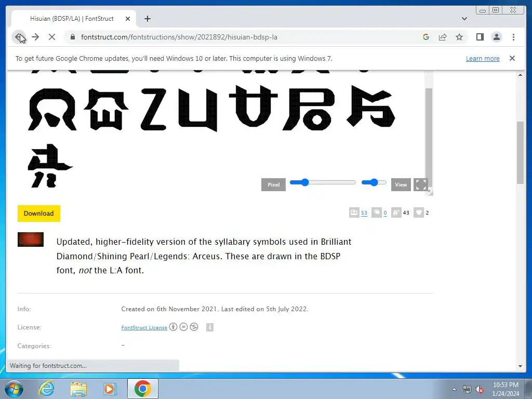This screenshot has width=532, height=399.
Task: Bookmark this page with the star icon
Action: click(x=459, y=37)
